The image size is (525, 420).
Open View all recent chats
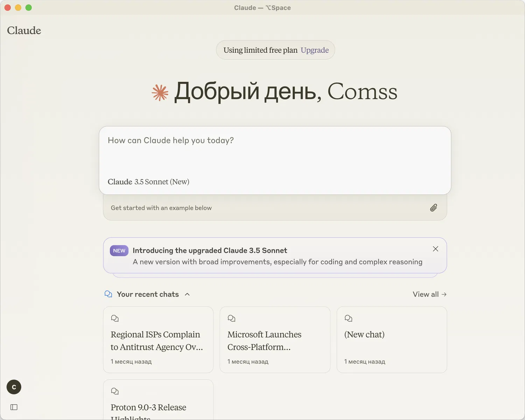coord(429,294)
